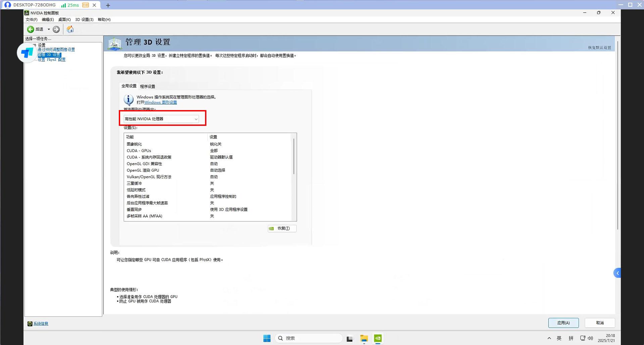Close the DESKTOP-728ODHG remote tab
644x345 pixels.
coord(94,5)
